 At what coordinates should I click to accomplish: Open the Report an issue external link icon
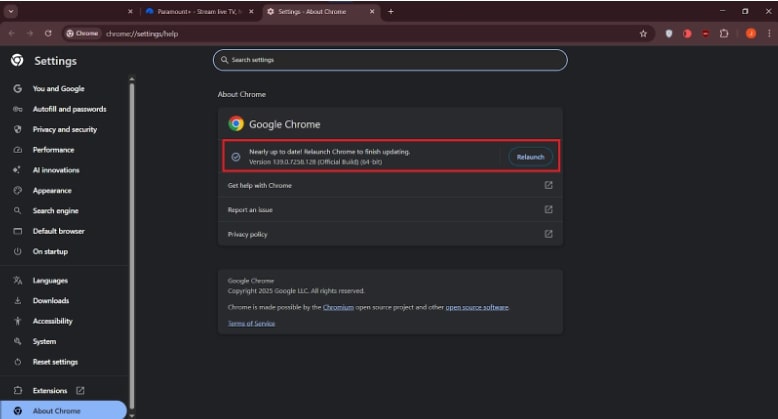tap(548, 210)
